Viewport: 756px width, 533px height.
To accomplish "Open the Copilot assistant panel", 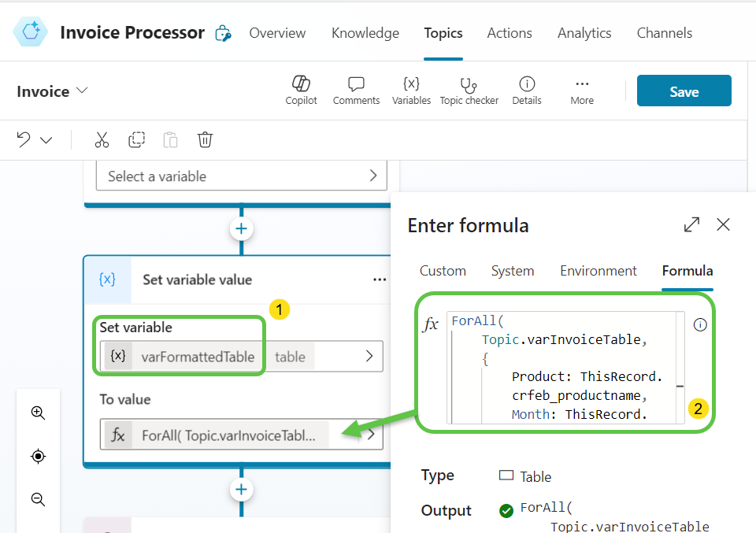I will [x=301, y=89].
